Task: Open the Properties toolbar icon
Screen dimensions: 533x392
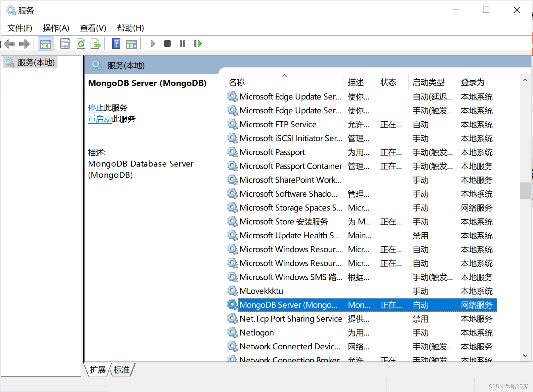Action: tap(65, 44)
